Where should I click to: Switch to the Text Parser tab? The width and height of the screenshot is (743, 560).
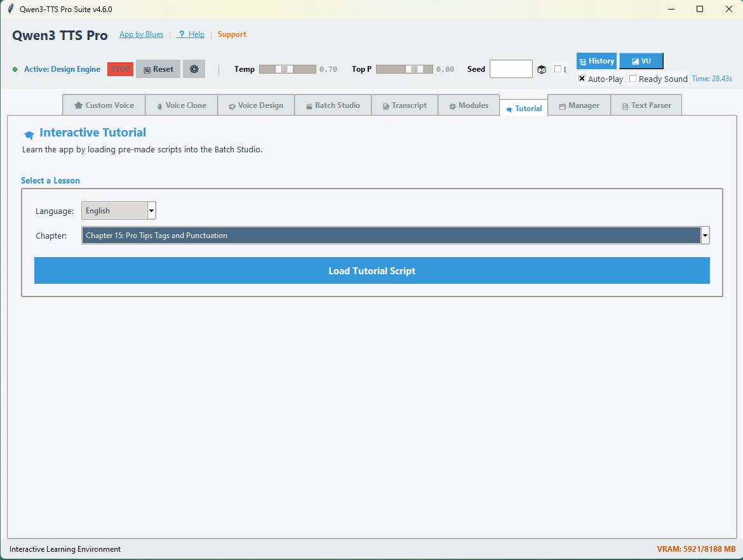646,105
